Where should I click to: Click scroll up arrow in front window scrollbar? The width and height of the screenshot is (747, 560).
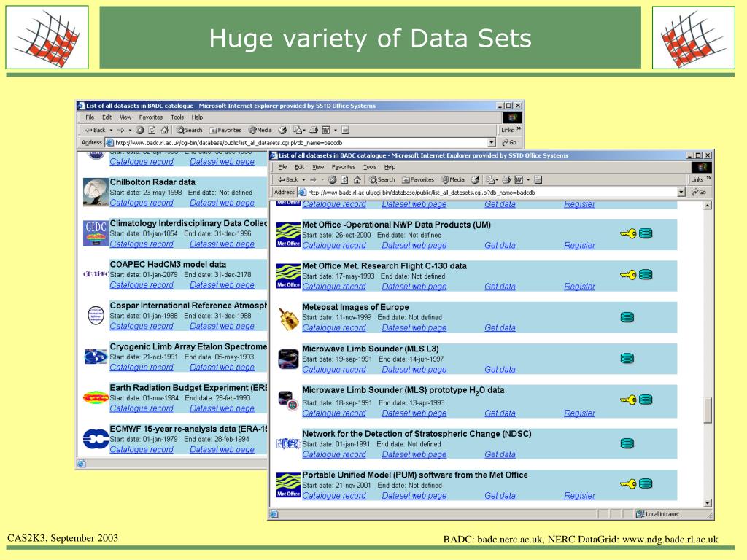tap(708, 206)
